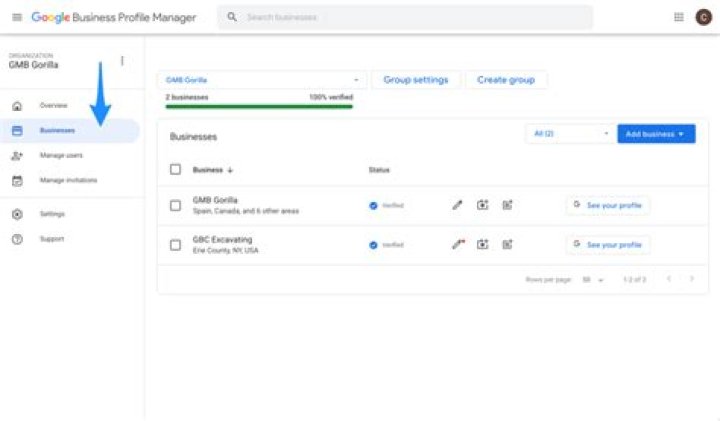Open the account avatar menu
Image resolution: width=720 pixels, height=421 pixels.
703,17
